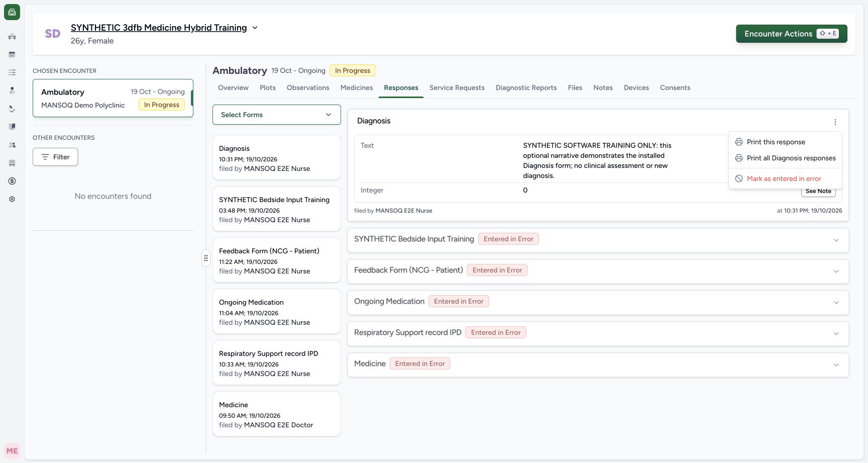Switch to the Plots tab

[x=268, y=87]
